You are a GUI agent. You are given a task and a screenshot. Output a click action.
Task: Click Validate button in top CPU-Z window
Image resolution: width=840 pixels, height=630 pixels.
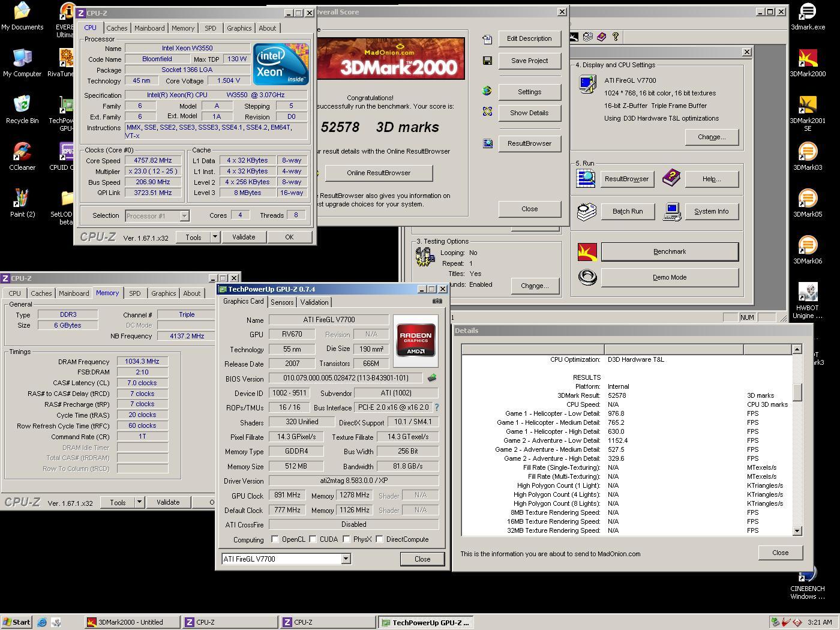pos(244,238)
